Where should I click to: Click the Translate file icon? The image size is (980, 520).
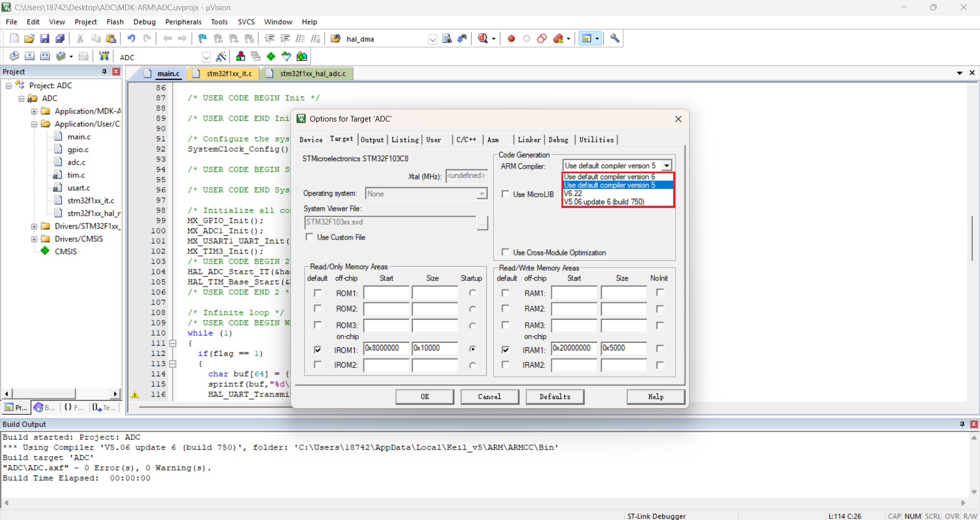point(14,56)
